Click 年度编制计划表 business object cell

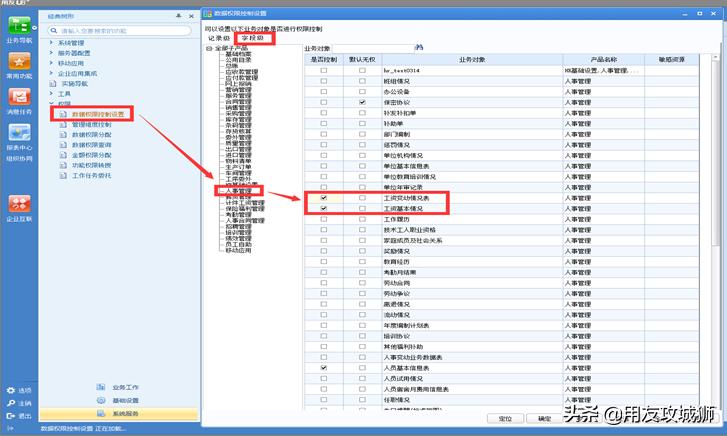472,326
